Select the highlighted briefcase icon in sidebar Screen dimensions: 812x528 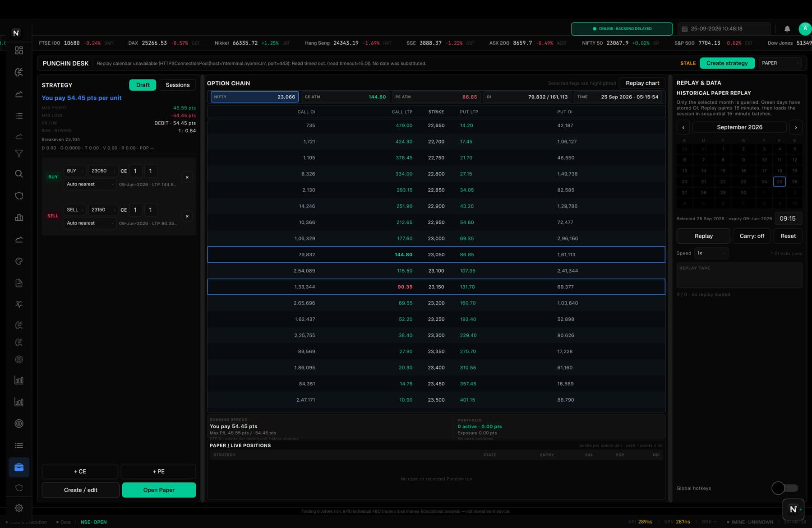19,467
